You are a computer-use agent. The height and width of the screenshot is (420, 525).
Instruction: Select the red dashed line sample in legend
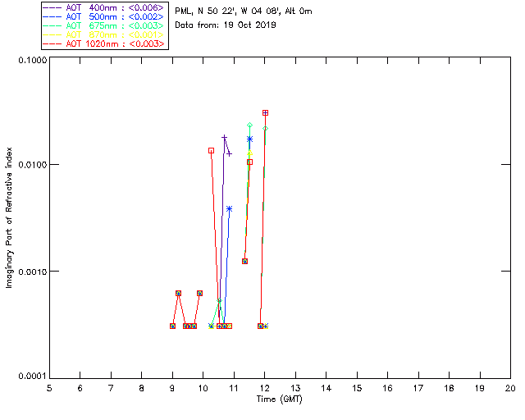(x=52, y=43)
